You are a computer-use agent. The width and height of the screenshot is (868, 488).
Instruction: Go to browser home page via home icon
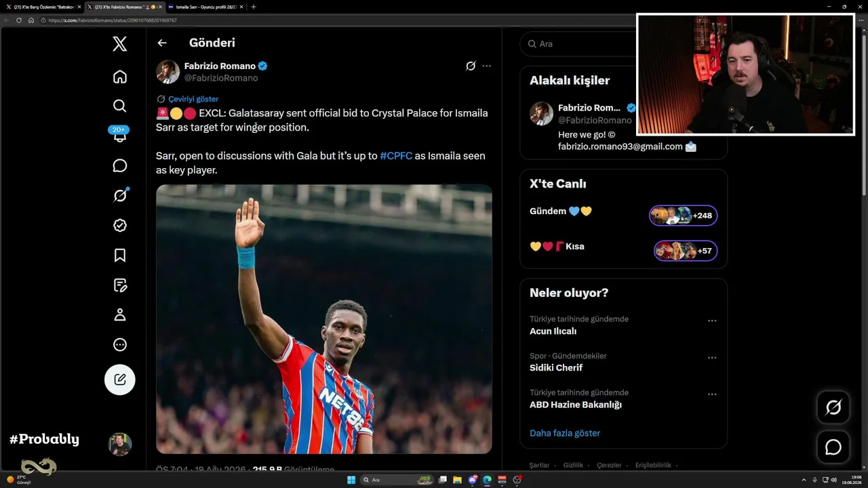tap(31, 20)
